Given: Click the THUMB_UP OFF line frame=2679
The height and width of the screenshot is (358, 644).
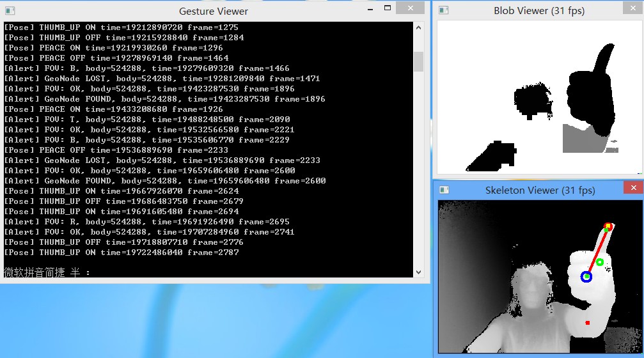Looking at the screenshot, I should tap(123, 201).
